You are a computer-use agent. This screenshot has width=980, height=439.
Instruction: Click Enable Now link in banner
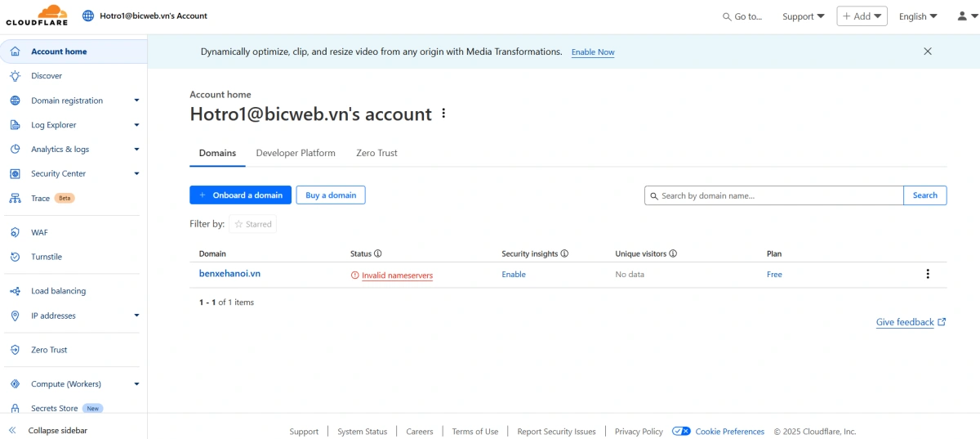tap(593, 52)
